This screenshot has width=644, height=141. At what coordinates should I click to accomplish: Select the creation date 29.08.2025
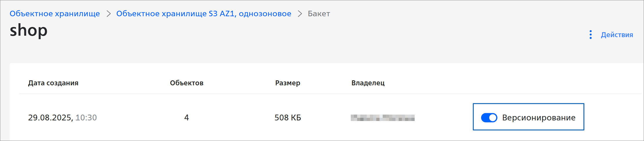point(50,117)
